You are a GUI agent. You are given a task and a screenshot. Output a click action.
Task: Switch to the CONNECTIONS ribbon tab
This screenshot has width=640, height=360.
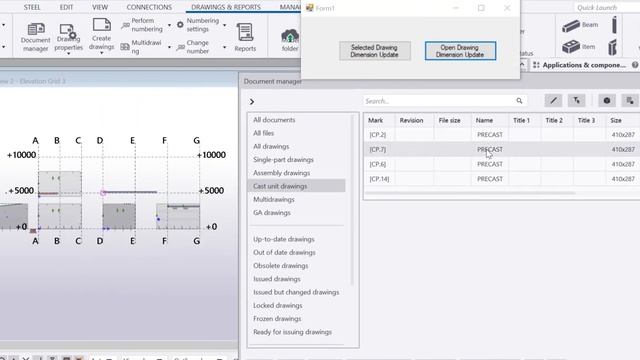[149, 7]
